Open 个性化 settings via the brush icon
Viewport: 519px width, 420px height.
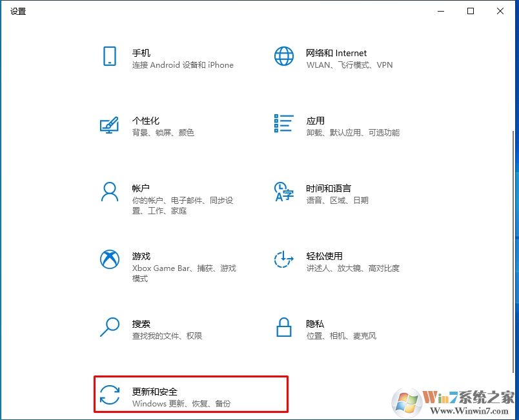click(x=110, y=124)
